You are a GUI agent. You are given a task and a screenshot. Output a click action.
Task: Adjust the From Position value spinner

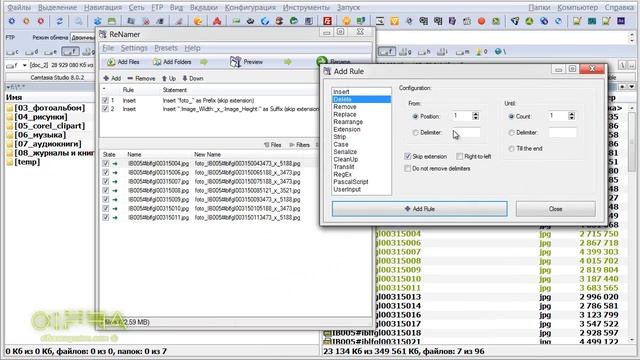[x=476, y=116]
